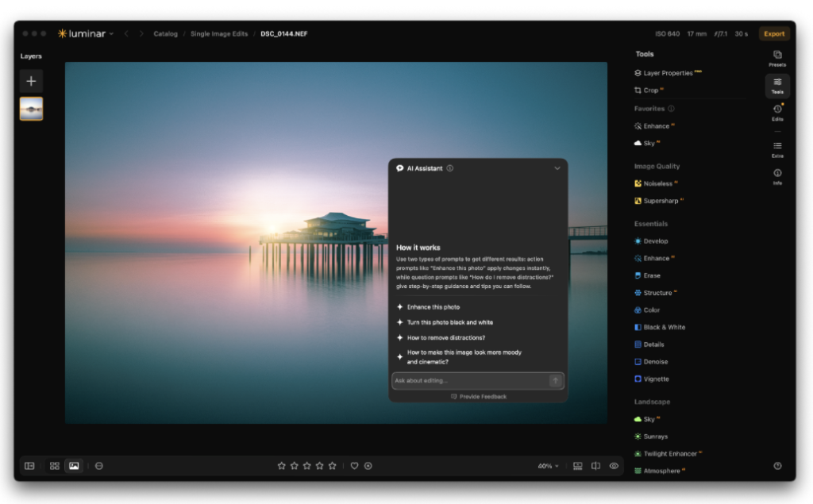813x504 pixels.
Task: Toggle before/after compare view icon
Action: click(595, 466)
